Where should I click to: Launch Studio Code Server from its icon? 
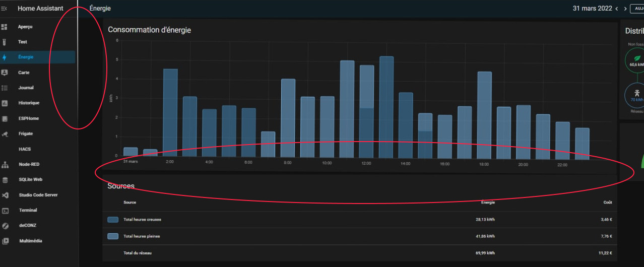pos(5,195)
